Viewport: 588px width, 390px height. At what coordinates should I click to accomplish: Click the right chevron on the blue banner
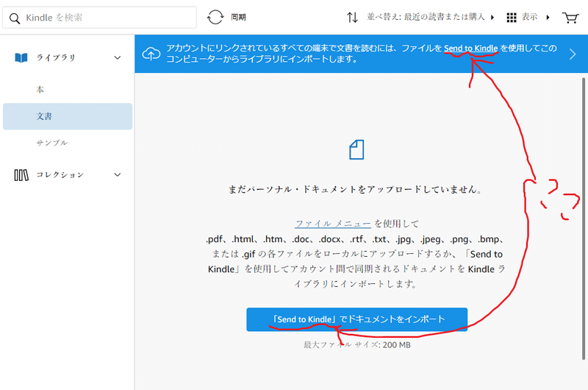click(x=573, y=54)
